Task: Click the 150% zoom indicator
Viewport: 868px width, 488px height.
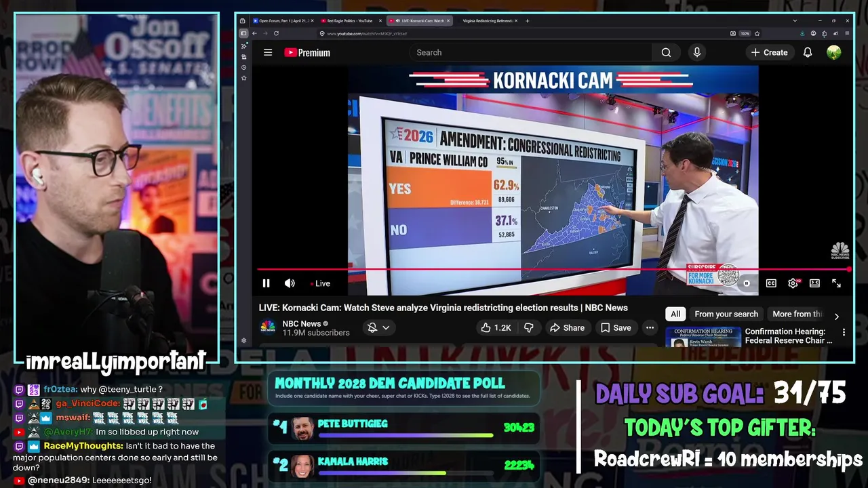Action: pos(745,33)
